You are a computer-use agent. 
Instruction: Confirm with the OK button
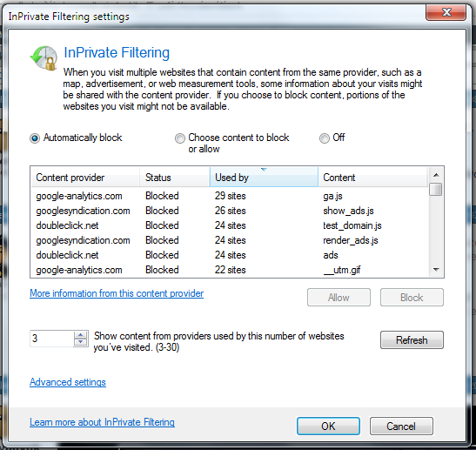click(328, 426)
